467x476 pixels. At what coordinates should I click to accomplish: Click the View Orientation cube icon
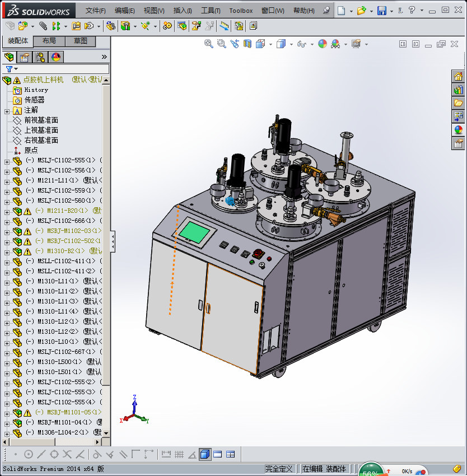pyautogui.click(x=260, y=44)
